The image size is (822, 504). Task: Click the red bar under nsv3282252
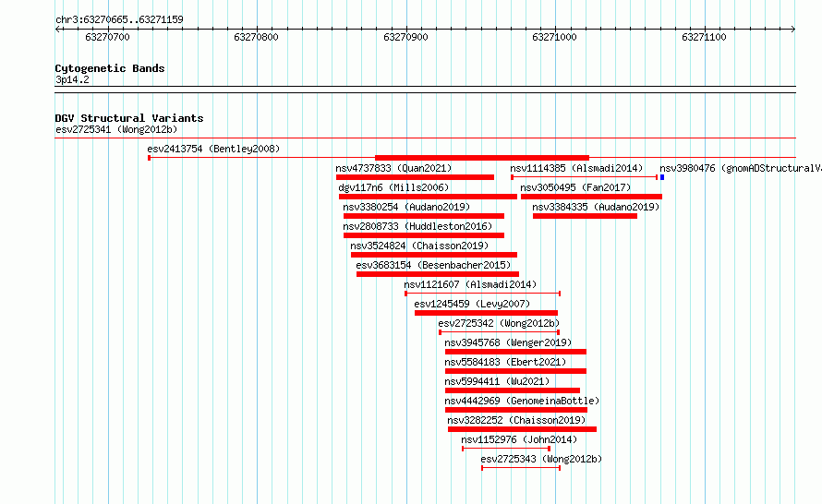(522, 429)
